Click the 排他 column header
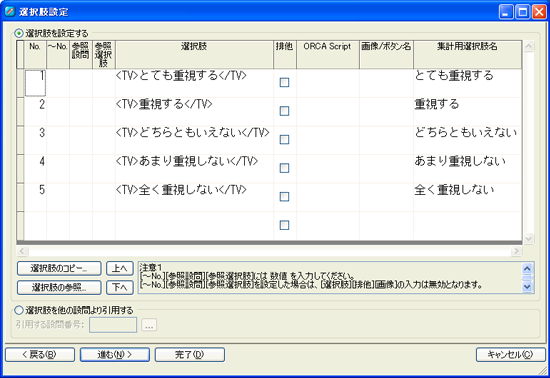550x378 pixels. point(285,55)
